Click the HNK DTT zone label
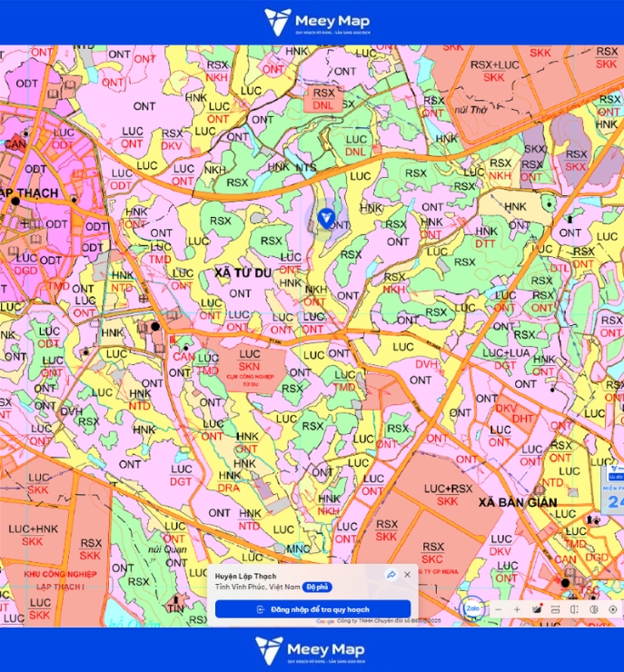The image size is (624, 672). 486,237
